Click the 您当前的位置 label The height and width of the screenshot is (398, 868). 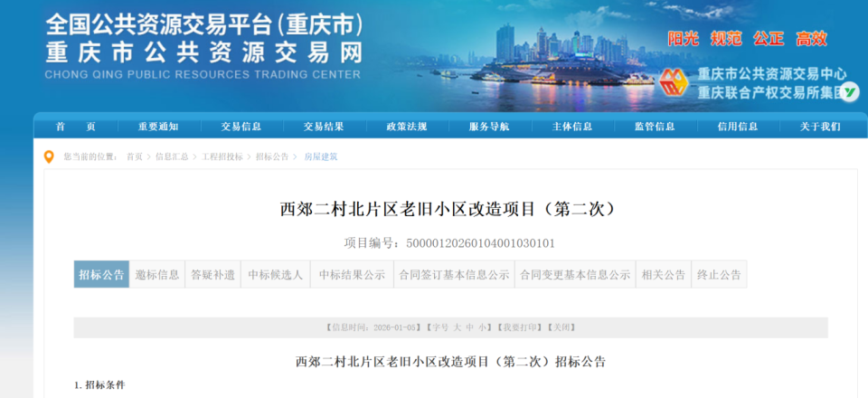pos(90,157)
